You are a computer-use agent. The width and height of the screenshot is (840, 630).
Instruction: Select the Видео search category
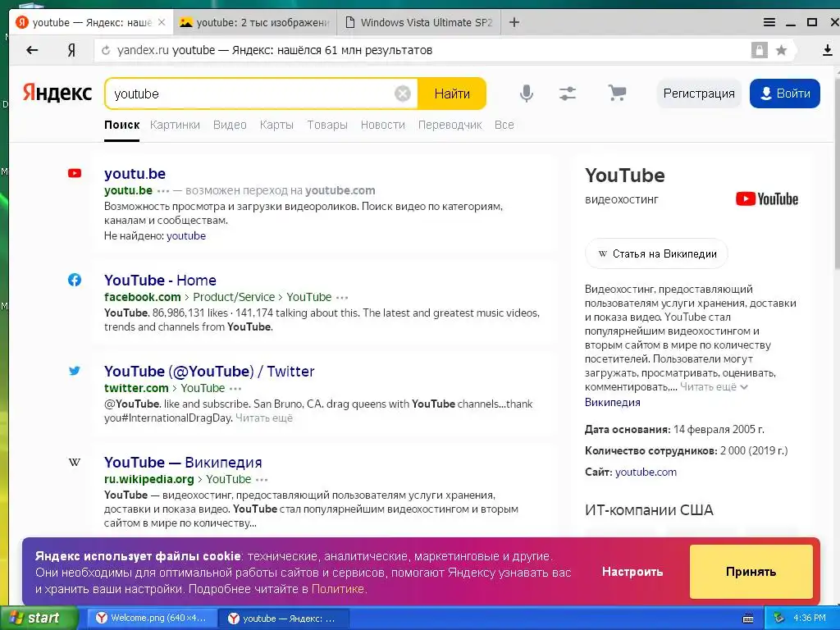(x=230, y=125)
